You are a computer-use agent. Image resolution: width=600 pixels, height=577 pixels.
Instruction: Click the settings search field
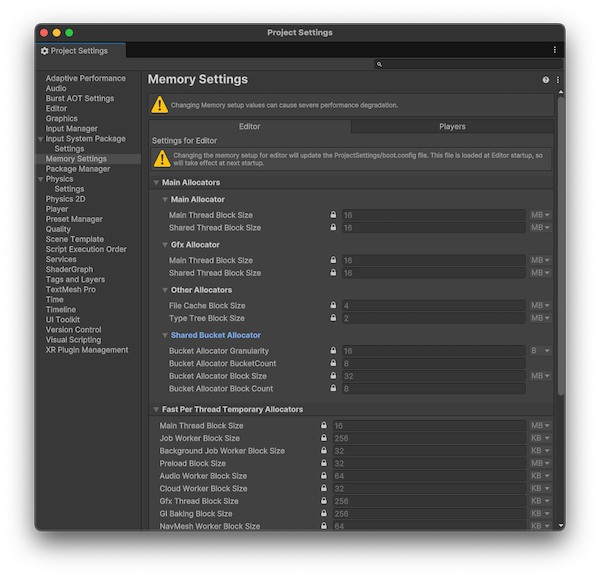tap(465, 64)
